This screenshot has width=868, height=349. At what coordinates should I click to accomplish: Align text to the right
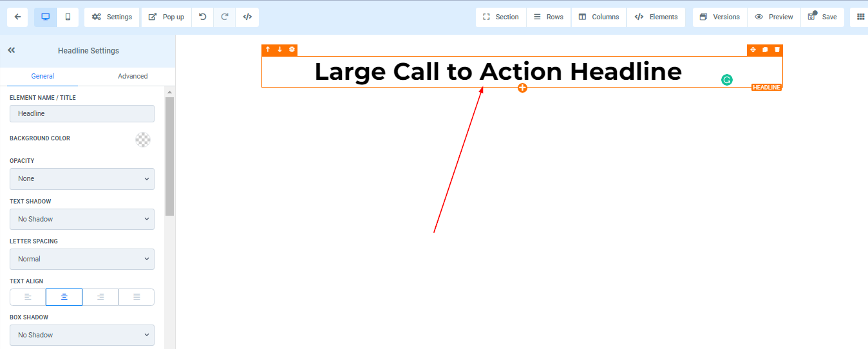pos(100,297)
